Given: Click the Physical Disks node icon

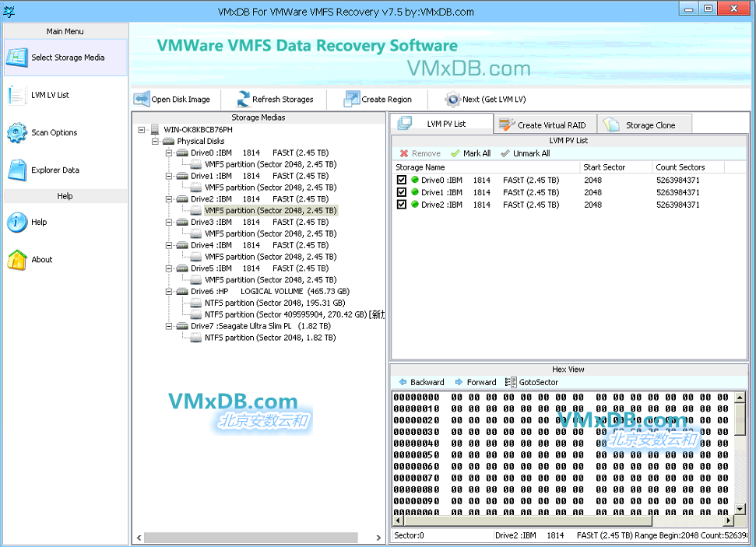Looking at the screenshot, I should (x=168, y=141).
